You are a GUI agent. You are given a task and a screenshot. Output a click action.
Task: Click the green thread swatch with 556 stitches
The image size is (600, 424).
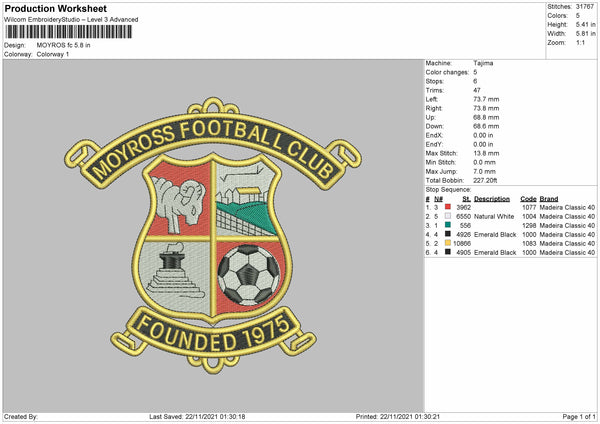click(448, 225)
